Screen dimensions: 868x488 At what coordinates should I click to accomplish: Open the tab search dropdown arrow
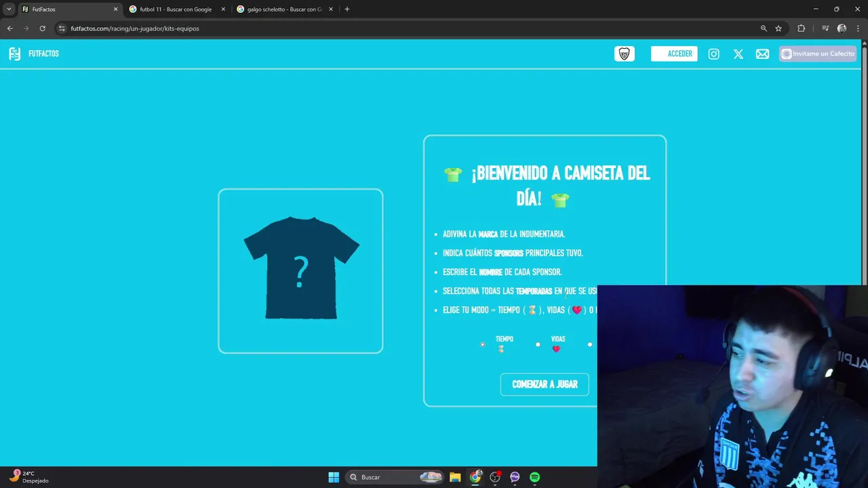pyautogui.click(x=9, y=9)
